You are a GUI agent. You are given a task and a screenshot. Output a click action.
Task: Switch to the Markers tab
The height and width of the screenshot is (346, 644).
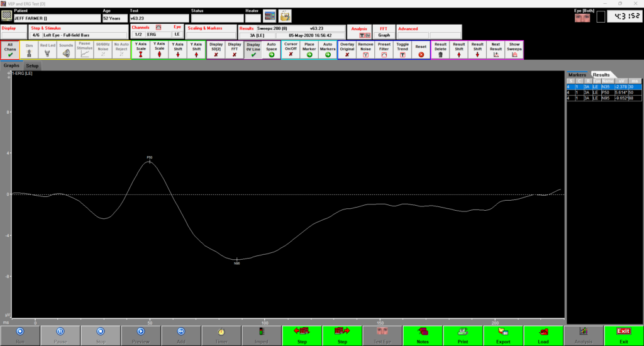pyautogui.click(x=577, y=74)
